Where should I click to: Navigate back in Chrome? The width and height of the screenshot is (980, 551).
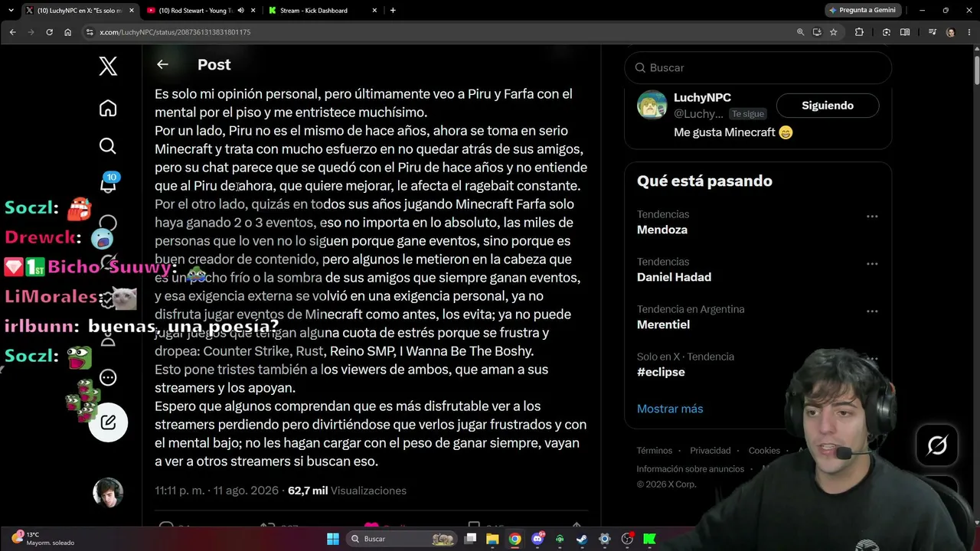coord(12,32)
